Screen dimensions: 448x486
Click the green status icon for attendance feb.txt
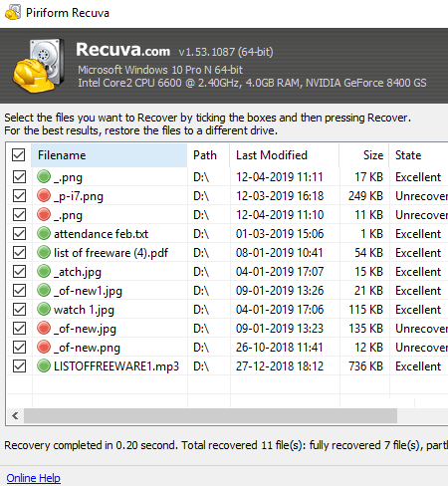[x=44, y=233]
